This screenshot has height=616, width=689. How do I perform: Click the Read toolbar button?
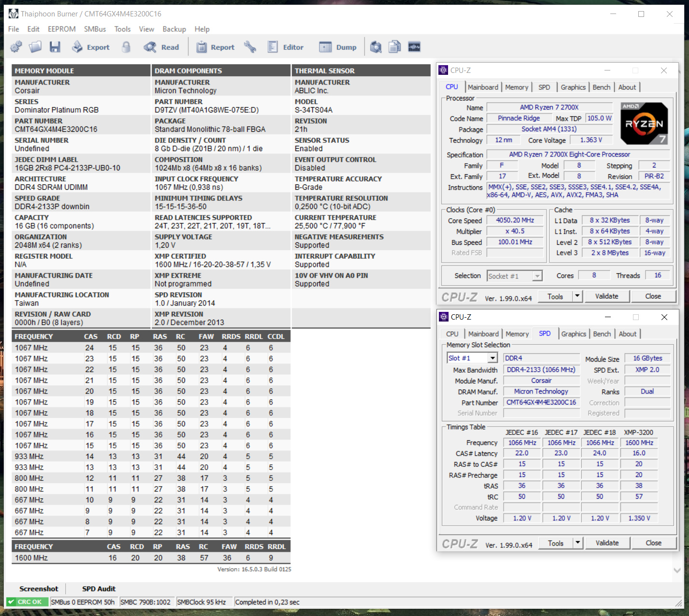(x=162, y=47)
